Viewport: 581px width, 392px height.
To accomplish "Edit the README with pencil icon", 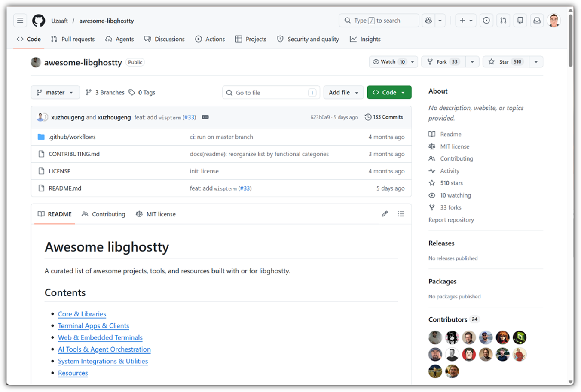I will (x=385, y=214).
